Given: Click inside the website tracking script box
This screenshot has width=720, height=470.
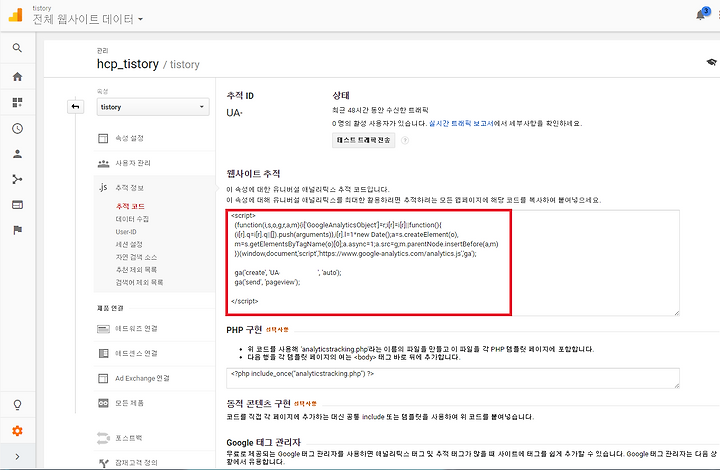Looking at the screenshot, I should click(452, 263).
